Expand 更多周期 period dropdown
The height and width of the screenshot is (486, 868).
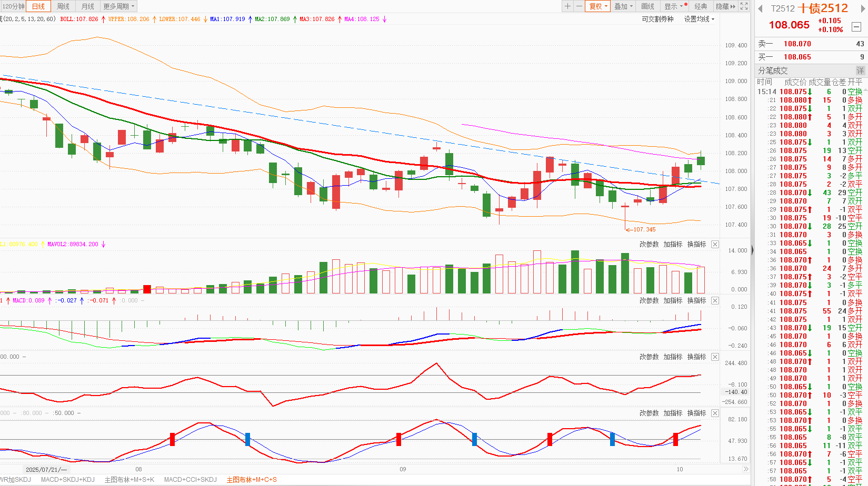pyautogui.click(x=119, y=6)
